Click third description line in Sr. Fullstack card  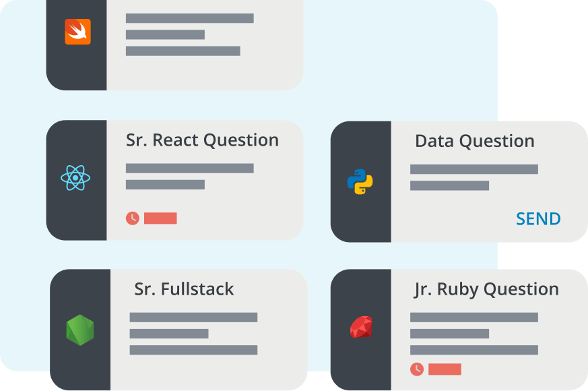pos(193,350)
